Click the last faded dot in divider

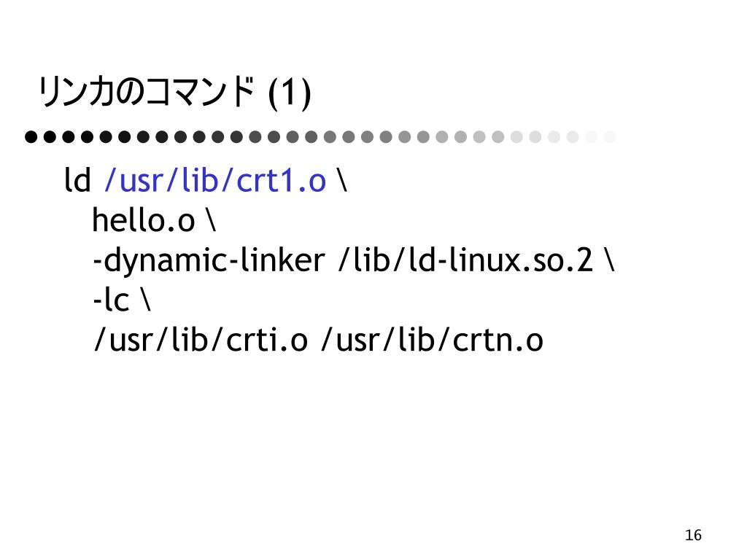coord(610,136)
